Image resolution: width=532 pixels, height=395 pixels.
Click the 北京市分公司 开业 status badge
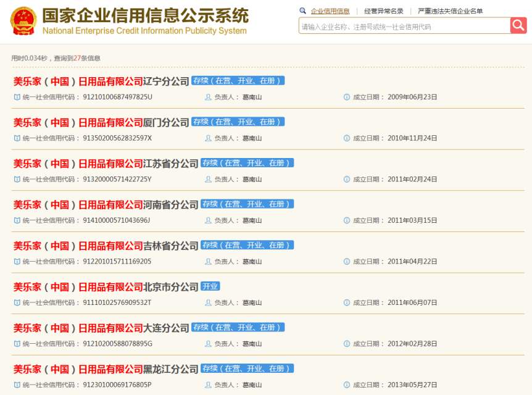point(210,286)
